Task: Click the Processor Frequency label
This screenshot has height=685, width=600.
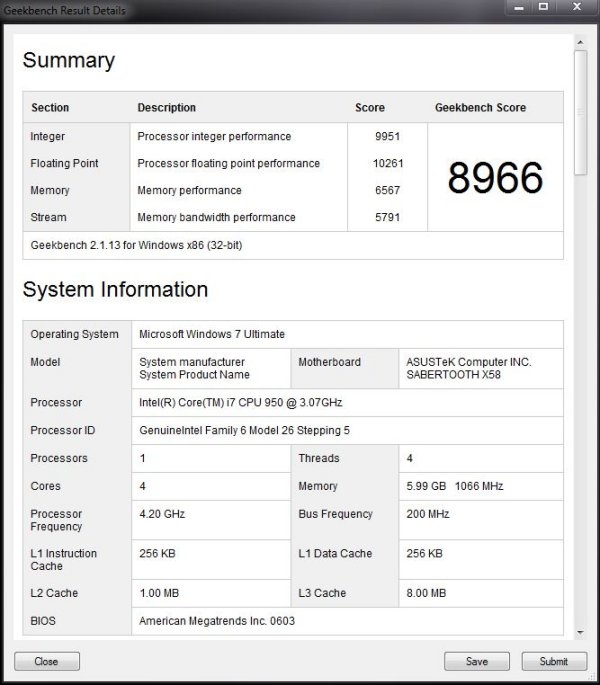Action: [56, 520]
